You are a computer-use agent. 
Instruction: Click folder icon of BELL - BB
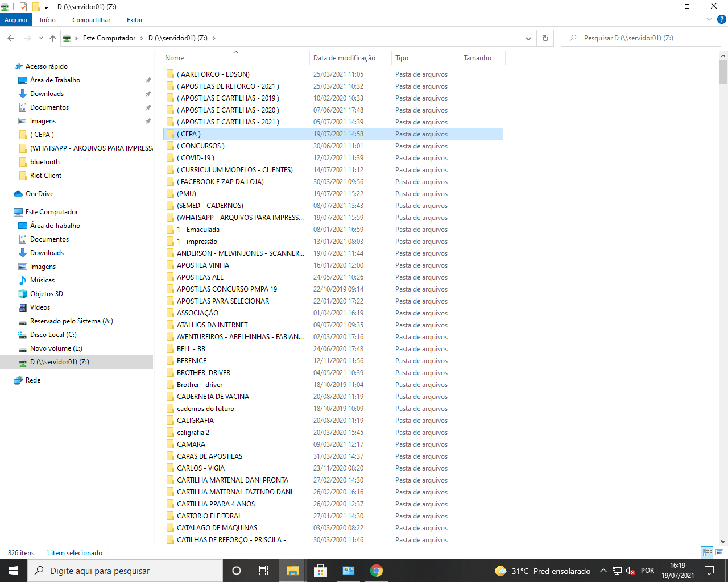pyautogui.click(x=170, y=349)
